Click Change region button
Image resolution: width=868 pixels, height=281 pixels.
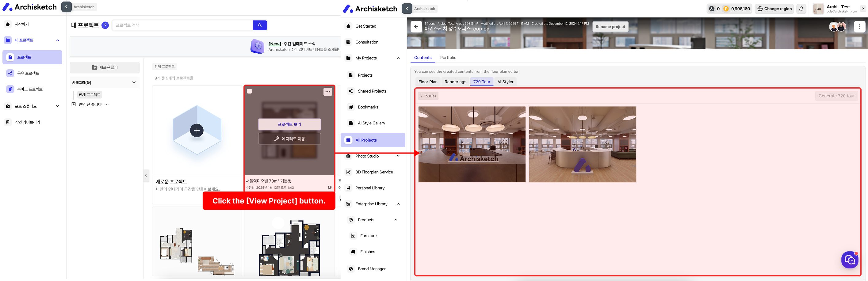point(774,9)
